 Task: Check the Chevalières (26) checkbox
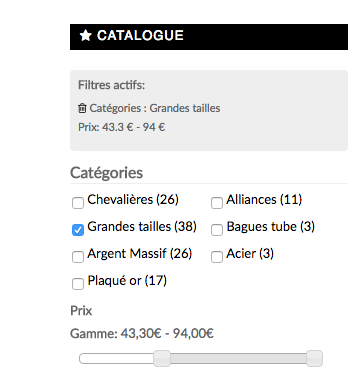point(78,203)
